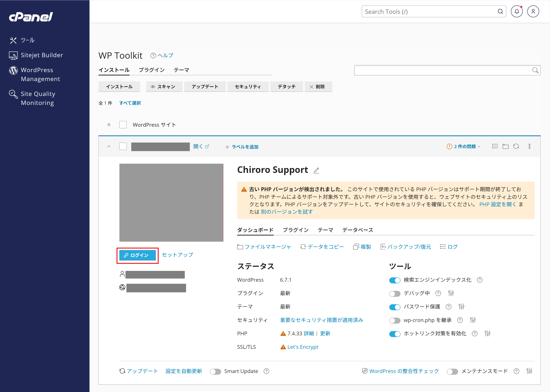Enable the Smart Update switch

(215, 372)
